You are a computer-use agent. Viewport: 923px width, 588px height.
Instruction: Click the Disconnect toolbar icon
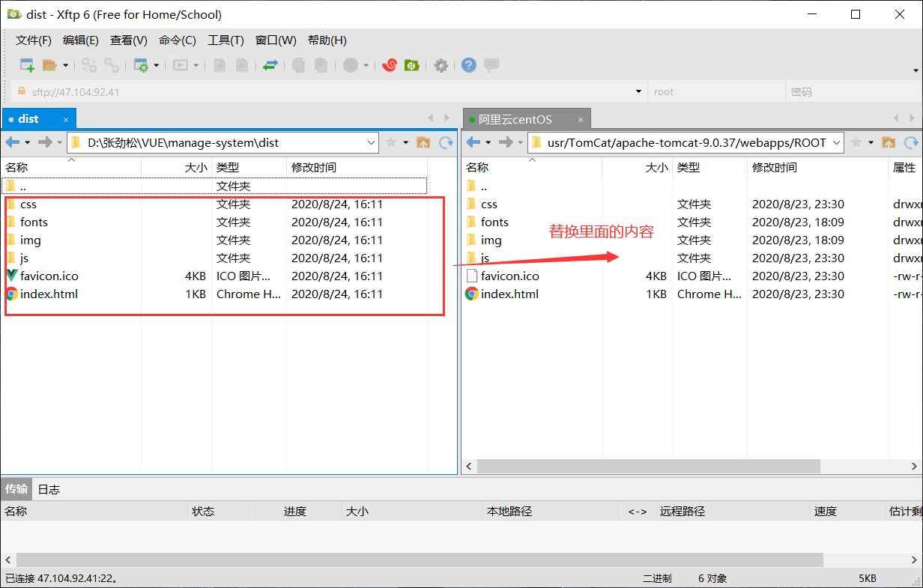(x=112, y=65)
